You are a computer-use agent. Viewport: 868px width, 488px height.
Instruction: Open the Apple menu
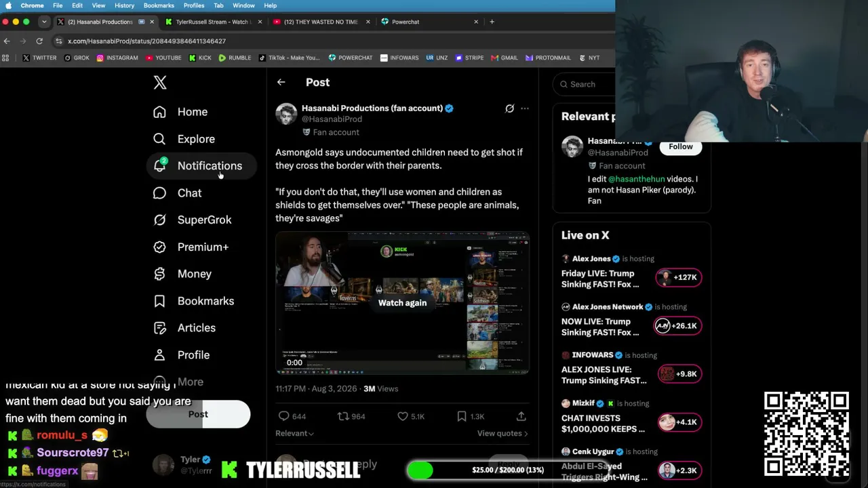click(x=8, y=5)
